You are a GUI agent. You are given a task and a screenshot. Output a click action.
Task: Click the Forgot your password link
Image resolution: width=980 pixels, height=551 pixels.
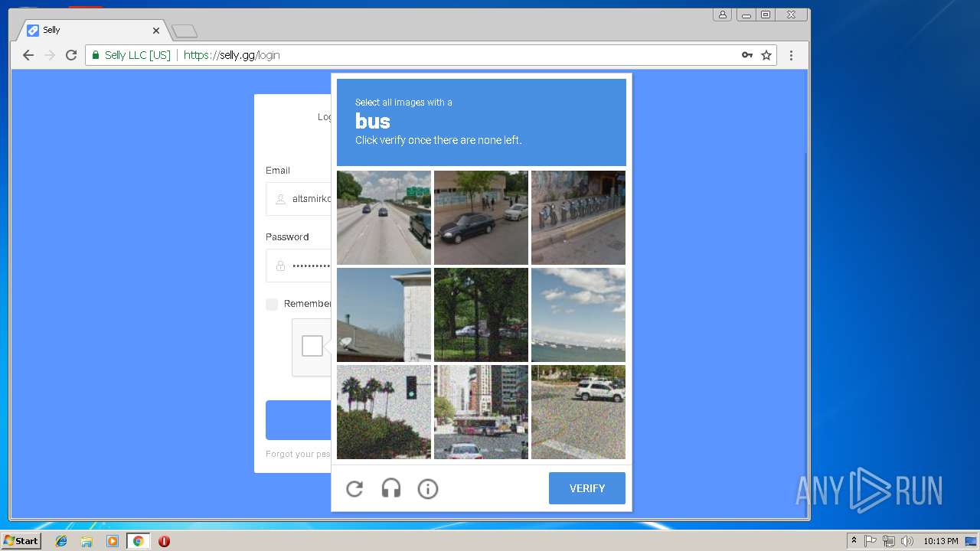point(298,454)
